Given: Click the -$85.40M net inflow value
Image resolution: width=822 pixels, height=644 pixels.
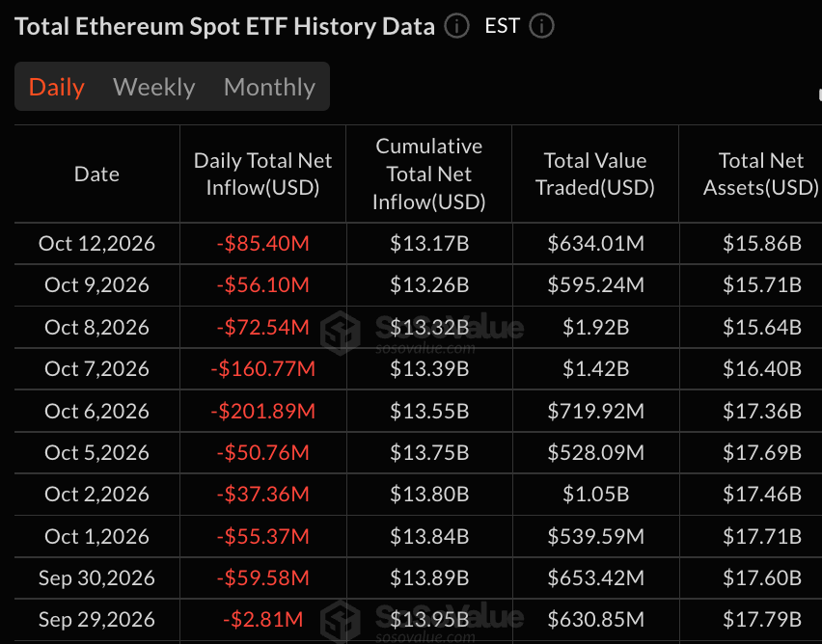Looking at the screenshot, I should 262,243.
